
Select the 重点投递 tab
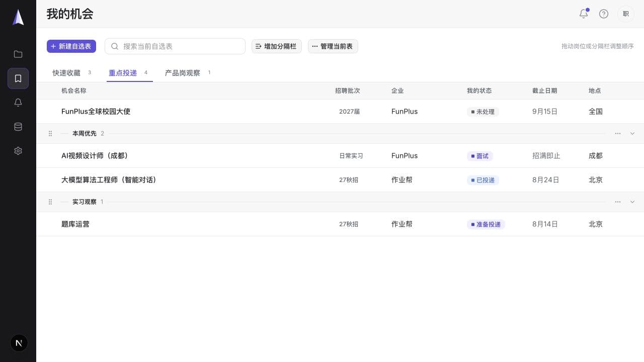pos(129,73)
